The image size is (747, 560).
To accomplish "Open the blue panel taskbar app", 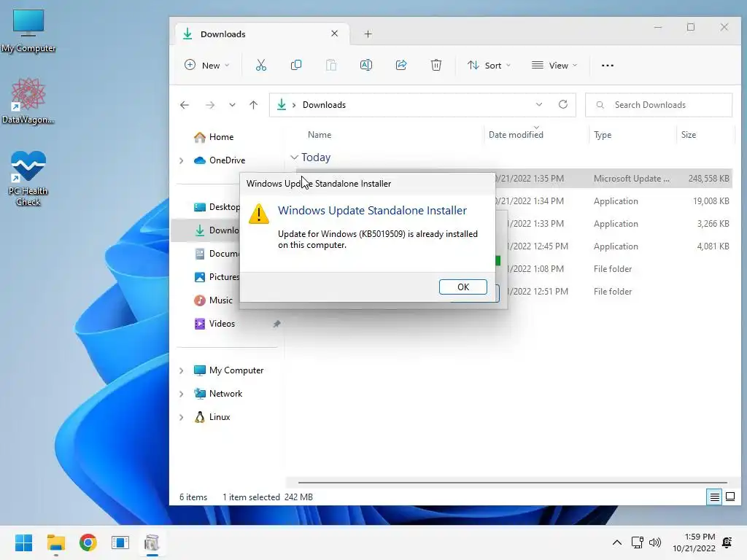I will pos(120,542).
